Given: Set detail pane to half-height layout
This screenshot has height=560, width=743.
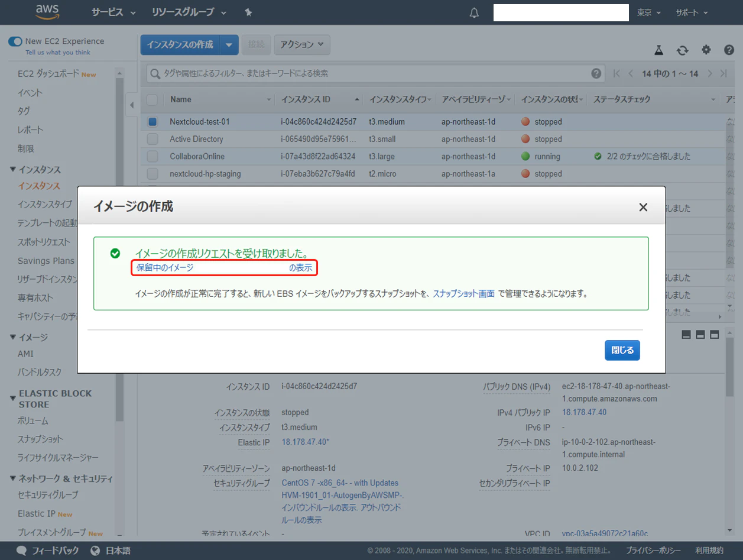Looking at the screenshot, I should pos(700,335).
